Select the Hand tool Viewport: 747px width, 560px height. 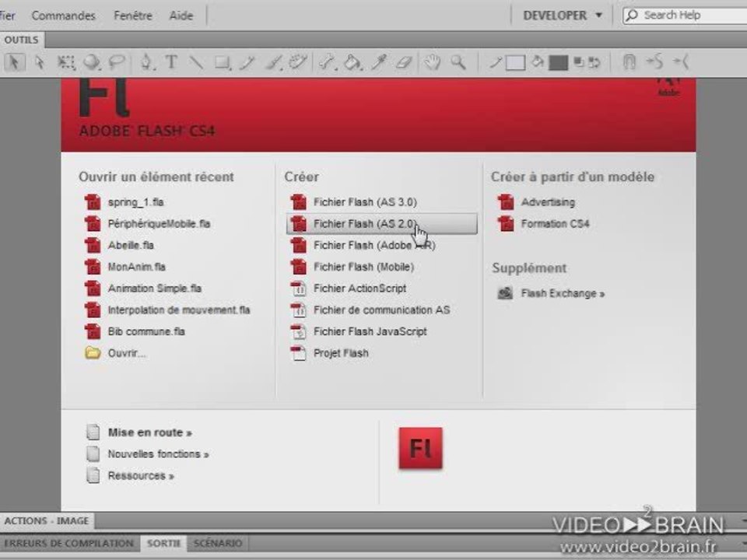click(433, 62)
